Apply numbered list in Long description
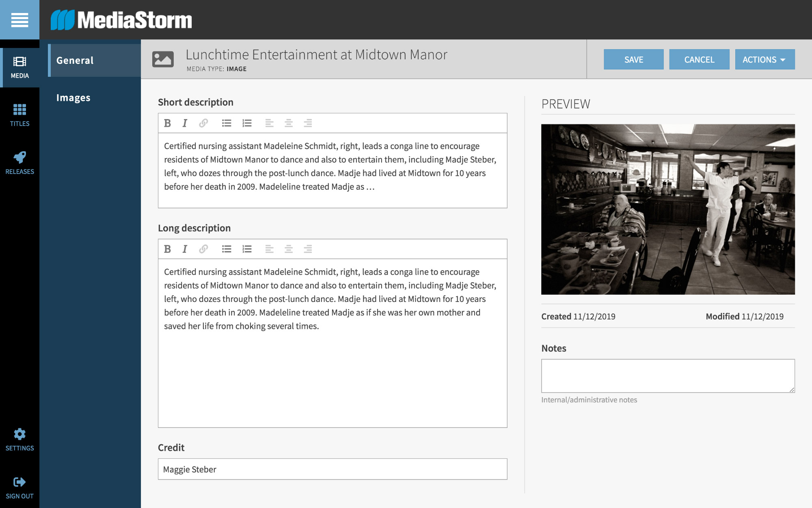The image size is (812, 508). pos(247,249)
